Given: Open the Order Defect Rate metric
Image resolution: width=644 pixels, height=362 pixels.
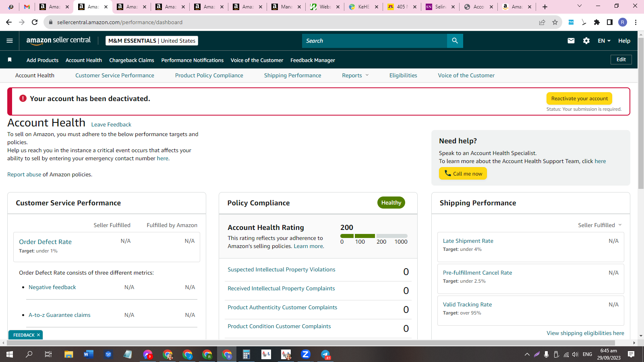Looking at the screenshot, I should [46, 242].
